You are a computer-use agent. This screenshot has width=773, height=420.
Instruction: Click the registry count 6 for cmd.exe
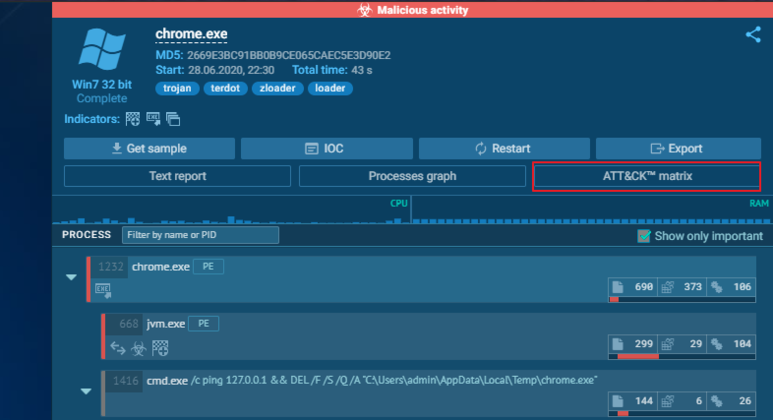point(682,401)
